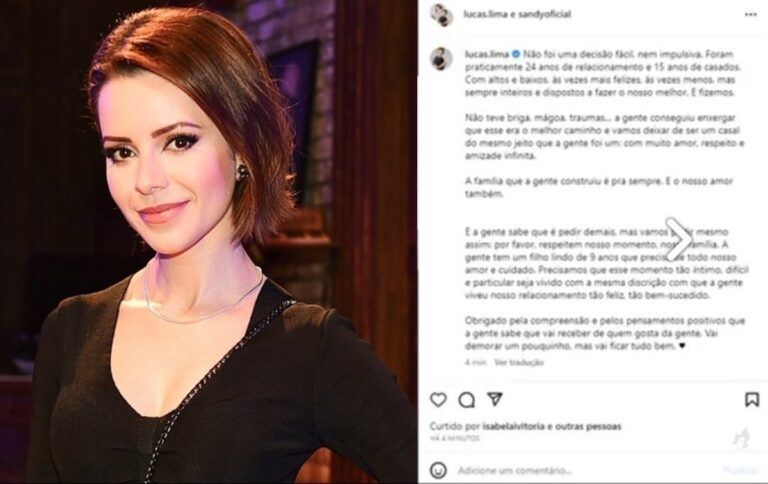This screenshot has height=484, width=768.
Task: Open comments with speech bubble icon
Action: (466, 400)
